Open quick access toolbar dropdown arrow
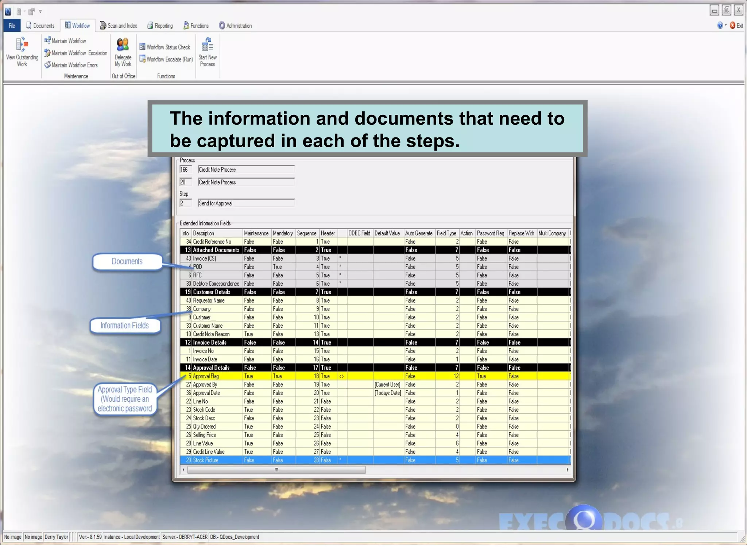The width and height of the screenshot is (747, 560). pos(40,12)
